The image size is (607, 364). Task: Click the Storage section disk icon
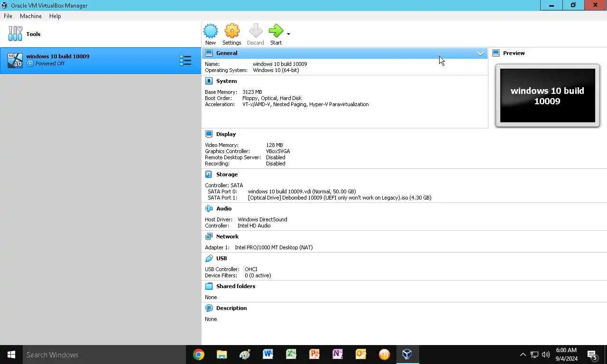209,174
